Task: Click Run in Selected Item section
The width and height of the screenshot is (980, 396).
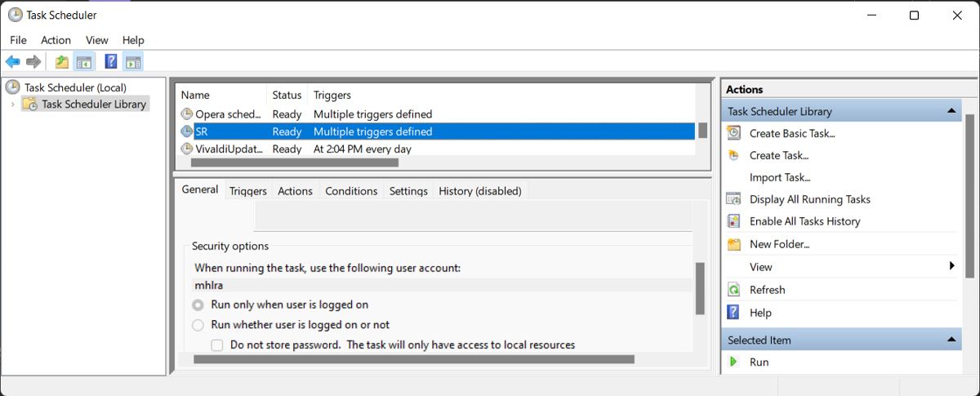Action: click(759, 362)
